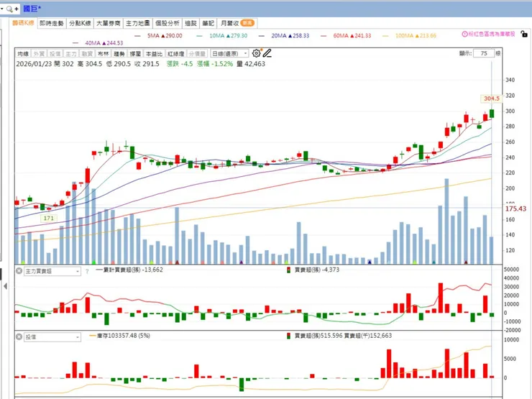Toggle the unlock padlock icon
The height and width of the screenshot is (399, 532).
(x=524, y=34)
